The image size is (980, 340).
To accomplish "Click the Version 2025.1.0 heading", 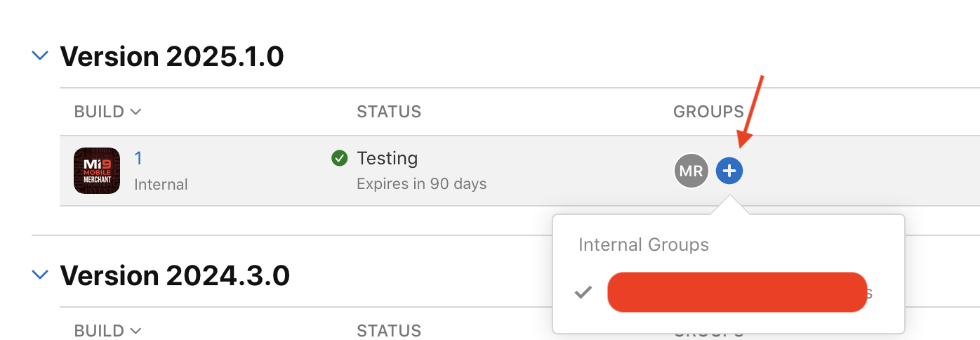I will coord(172,56).
